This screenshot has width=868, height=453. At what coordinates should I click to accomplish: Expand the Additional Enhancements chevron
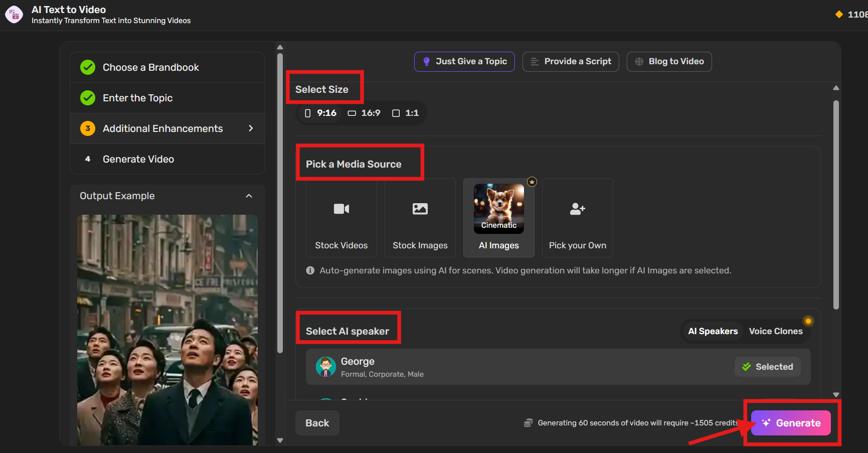(251, 128)
